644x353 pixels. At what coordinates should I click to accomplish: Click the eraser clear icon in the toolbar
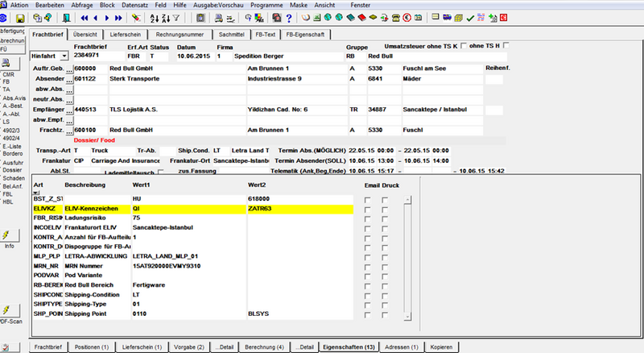point(136,18)
